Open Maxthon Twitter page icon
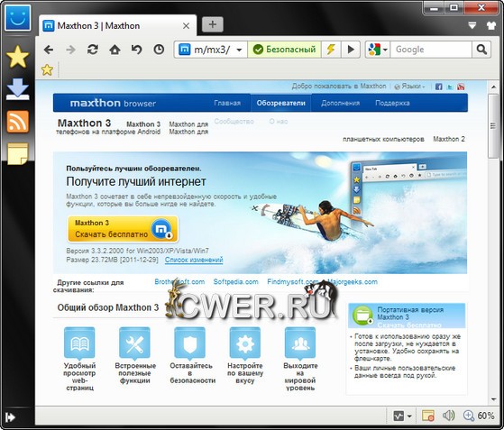Viewport: 504px width, 430px height. pos(450,87)
